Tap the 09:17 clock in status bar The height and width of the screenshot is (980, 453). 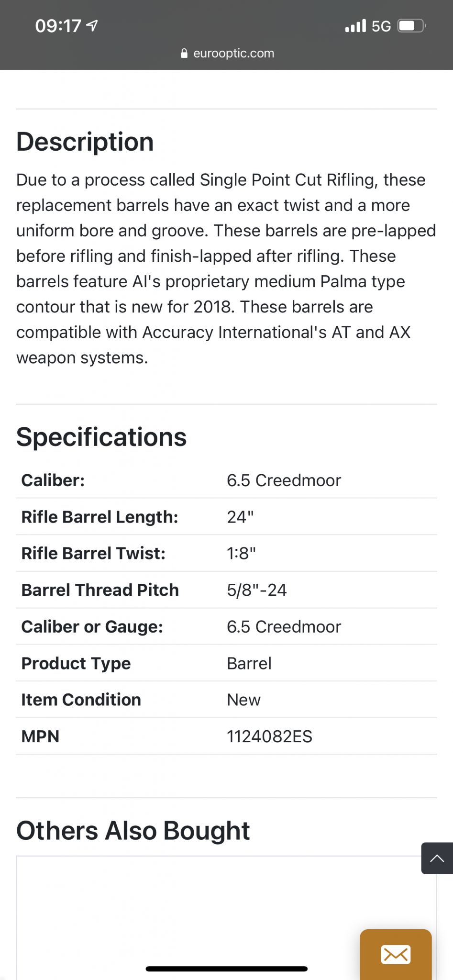(x=58, y=26)
